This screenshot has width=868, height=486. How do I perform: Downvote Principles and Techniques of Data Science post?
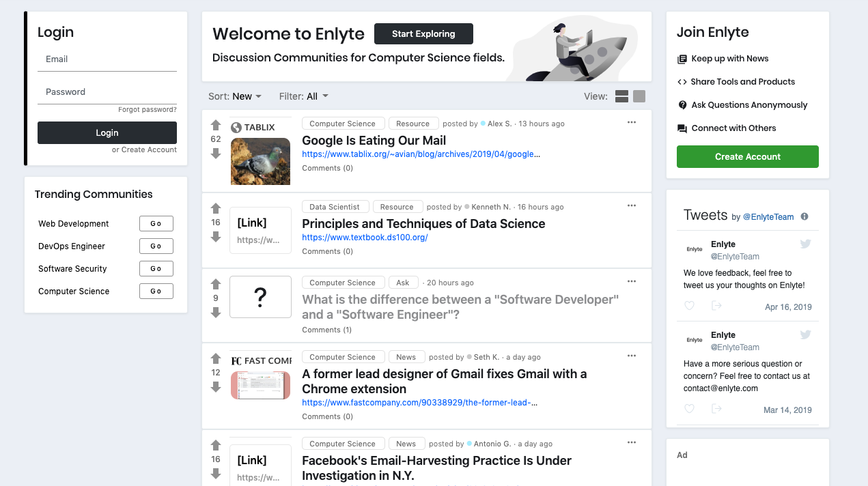coord(216,237)
